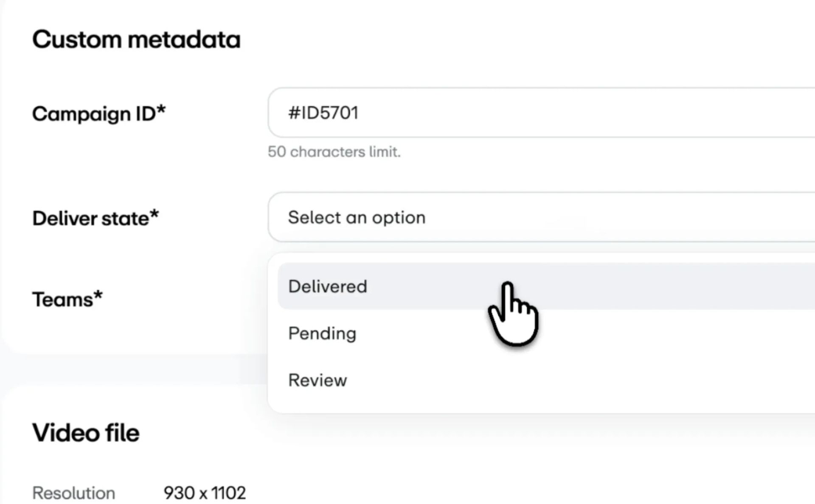
Task: Click the Select an option placeholder text
Action: pos(357,218)
